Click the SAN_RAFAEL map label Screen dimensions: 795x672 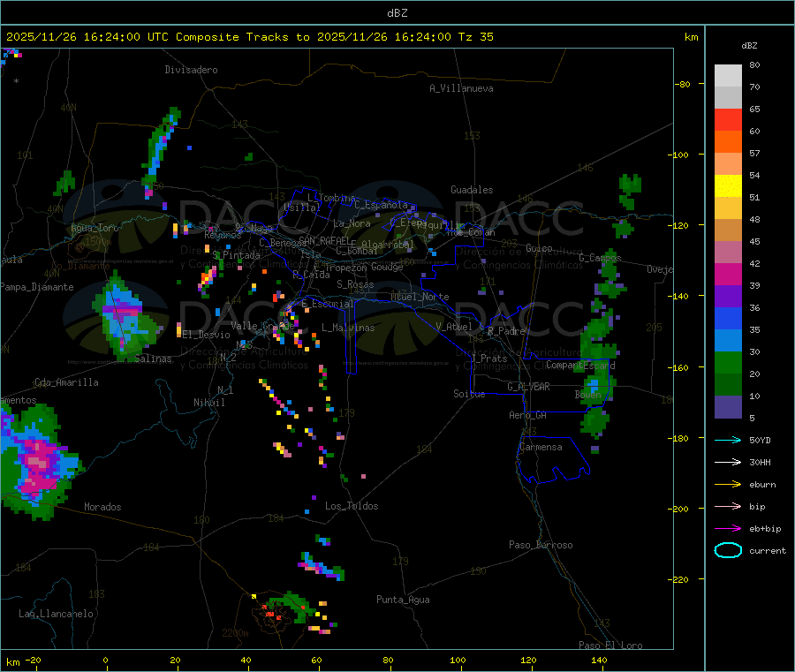(x=324, y=241)
